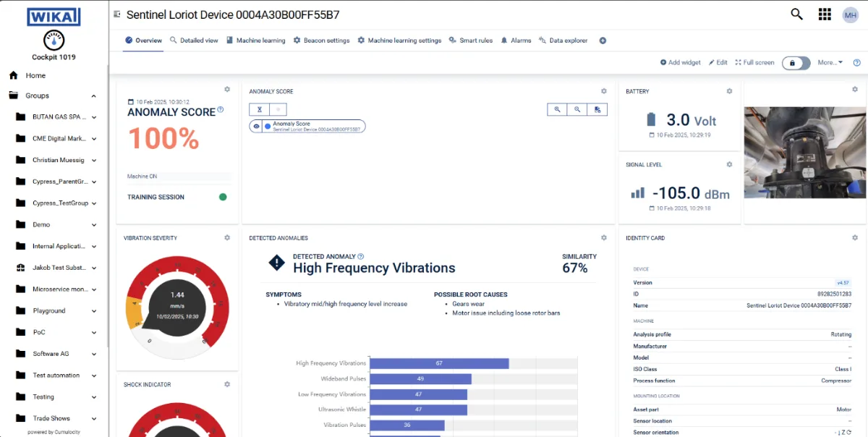The image size is (868, 437).
Task: Open settings gear of Detected Anomalies widget
Action: [x=604, y=237]
